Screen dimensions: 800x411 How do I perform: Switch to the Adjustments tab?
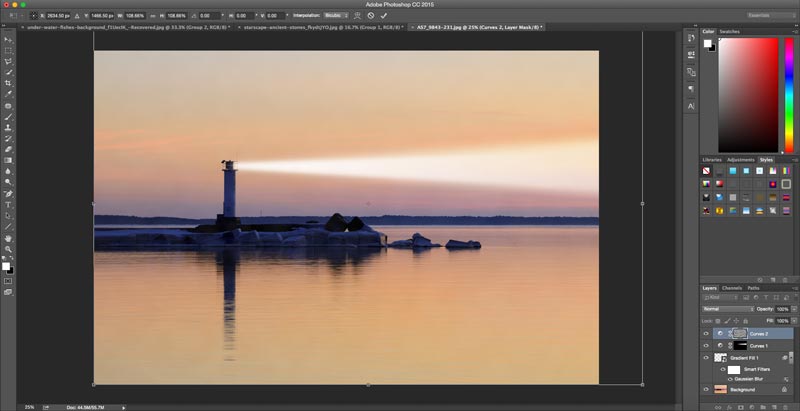tap(741, 160)
